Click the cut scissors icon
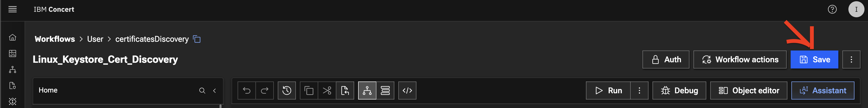This screenshot has width=868, height=108. coord(327,90)
